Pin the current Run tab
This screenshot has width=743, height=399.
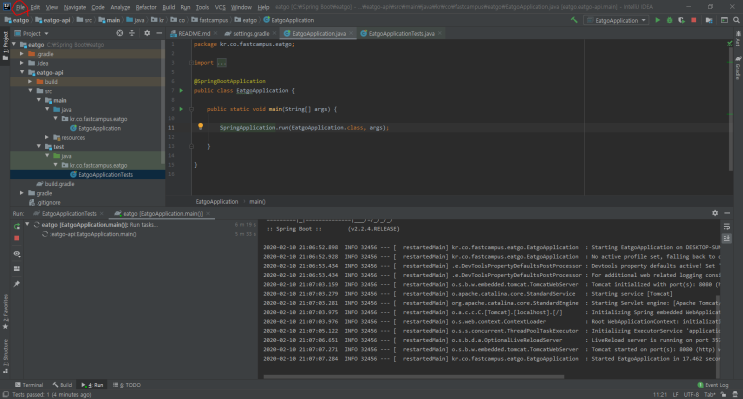[17, 284]
